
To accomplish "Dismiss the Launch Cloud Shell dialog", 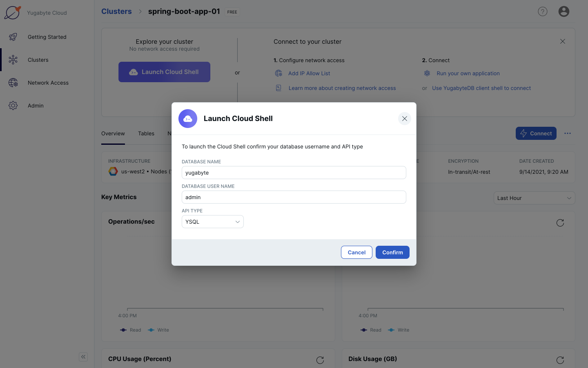I will tap(404, 119).
